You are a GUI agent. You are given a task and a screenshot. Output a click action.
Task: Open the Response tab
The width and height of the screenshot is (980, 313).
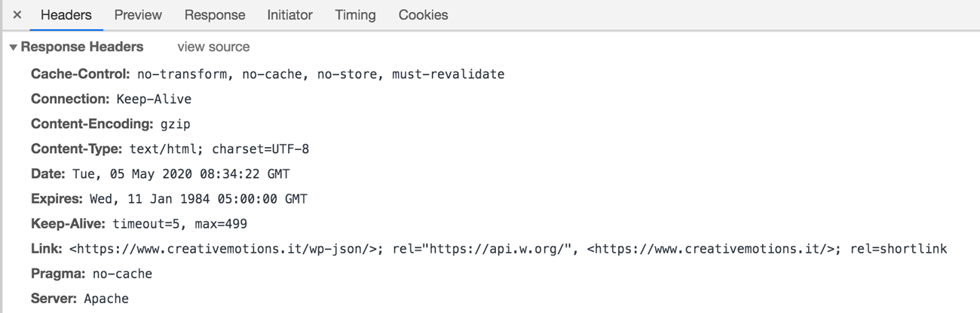[215, 15]
